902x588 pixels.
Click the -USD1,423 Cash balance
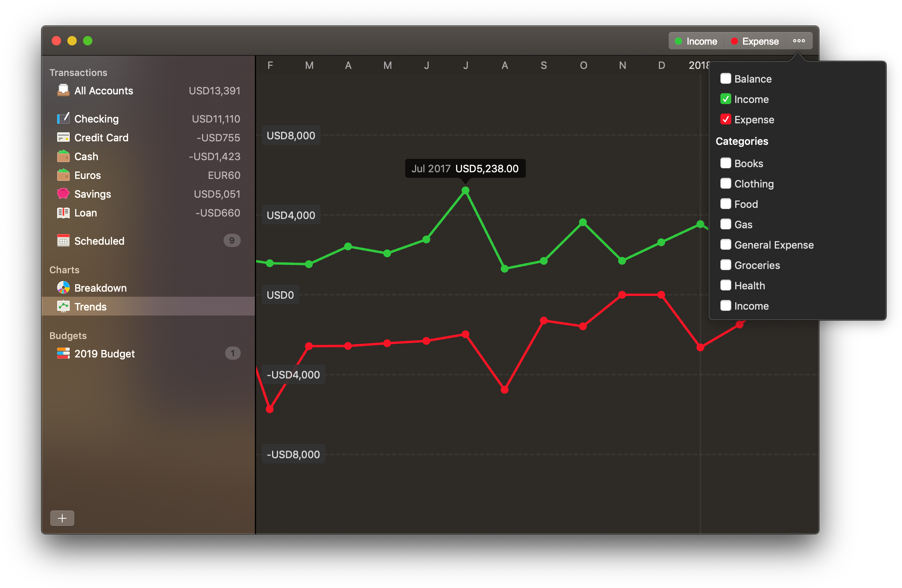pyautogui.click(x=215, y=156)
